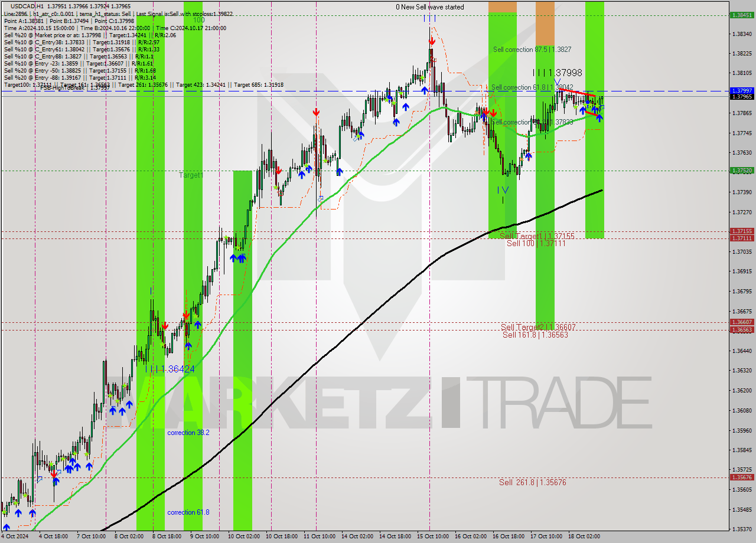Click the 1.37745 value on price axis
Screen dimensions: 756x543
(x=741, y=133)
